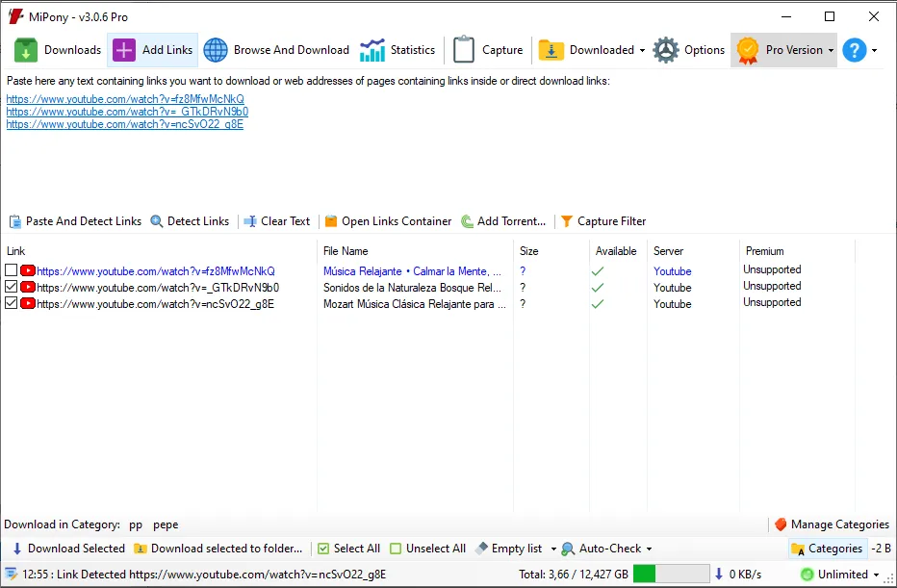Open the pasted ncSvO22_g8E hyperlink in text area
897x588 pixels.
125,124
